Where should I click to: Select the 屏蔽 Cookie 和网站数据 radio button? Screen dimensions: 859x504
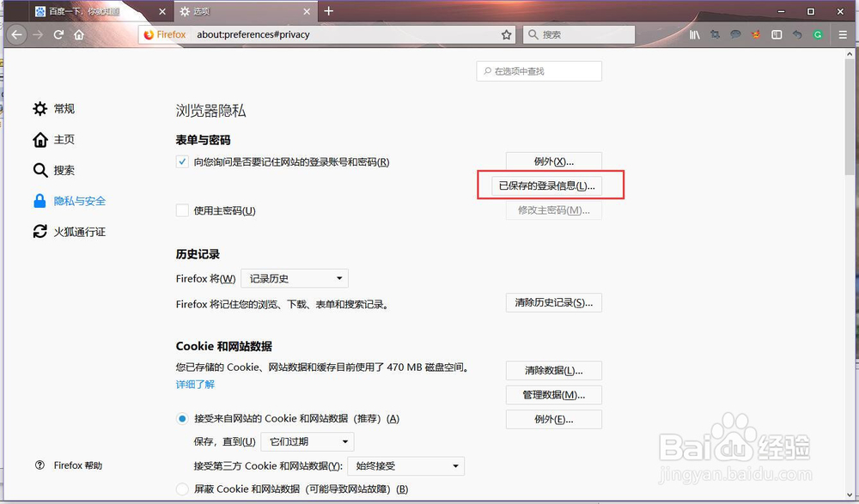[182, 488]
